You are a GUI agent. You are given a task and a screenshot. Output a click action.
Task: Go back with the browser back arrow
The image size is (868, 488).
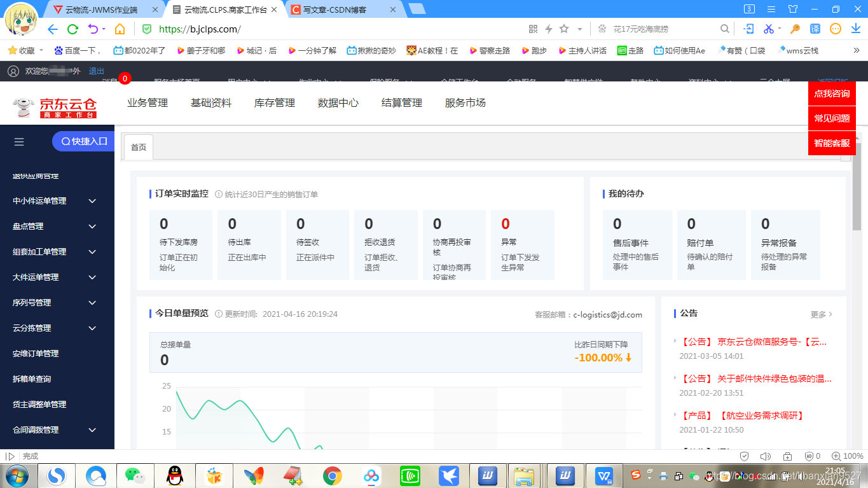coord(53,29)
